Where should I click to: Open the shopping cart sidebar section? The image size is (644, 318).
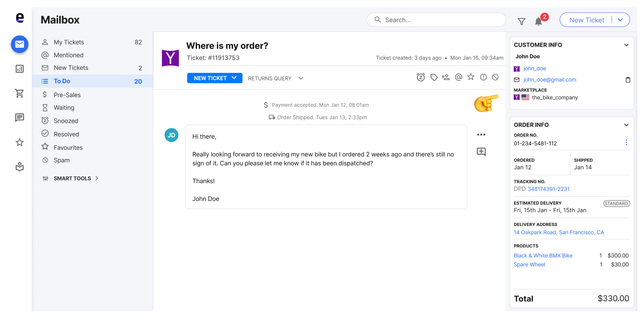20,93
